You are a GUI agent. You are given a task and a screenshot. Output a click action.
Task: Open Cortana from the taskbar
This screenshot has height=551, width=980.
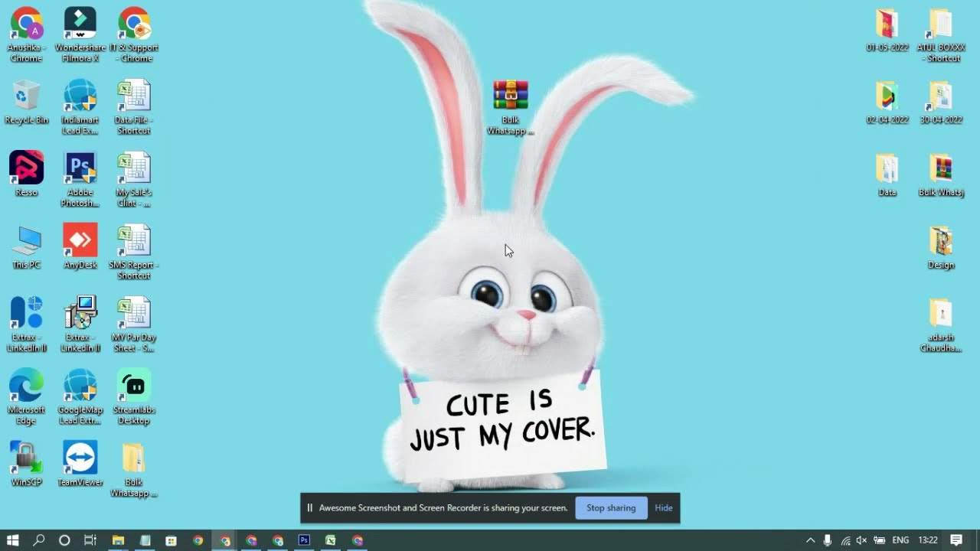(64, 540)
